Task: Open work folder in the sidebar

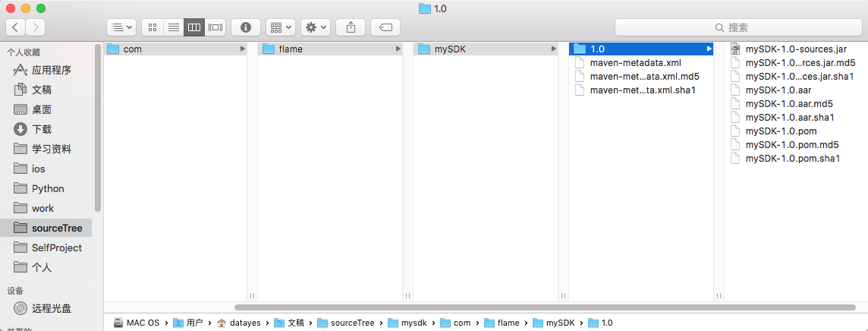Action: [46, 208]
